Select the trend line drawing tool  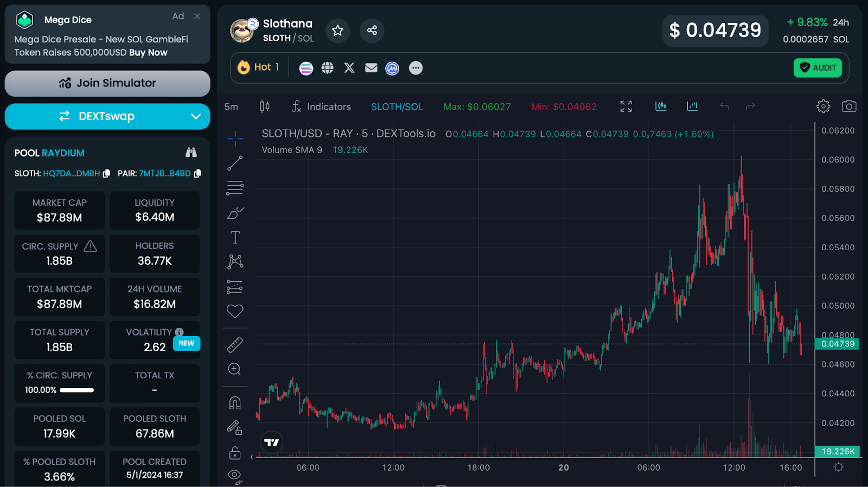coord(235,163)
